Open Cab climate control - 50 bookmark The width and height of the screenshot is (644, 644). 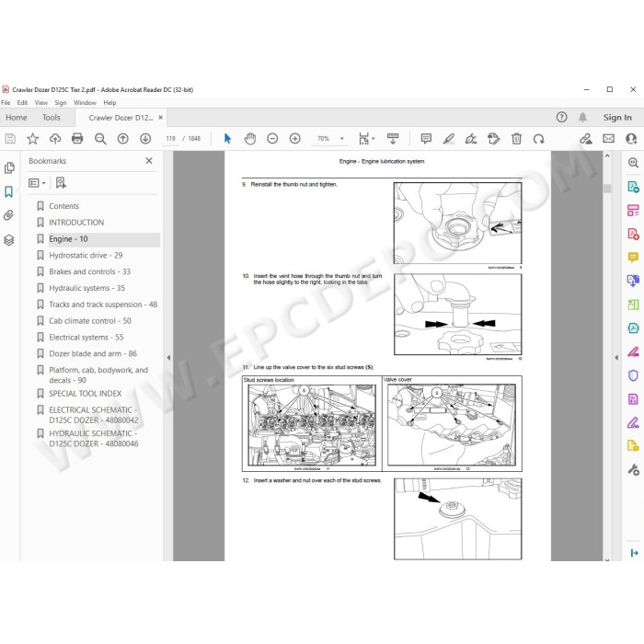(90, 321)
